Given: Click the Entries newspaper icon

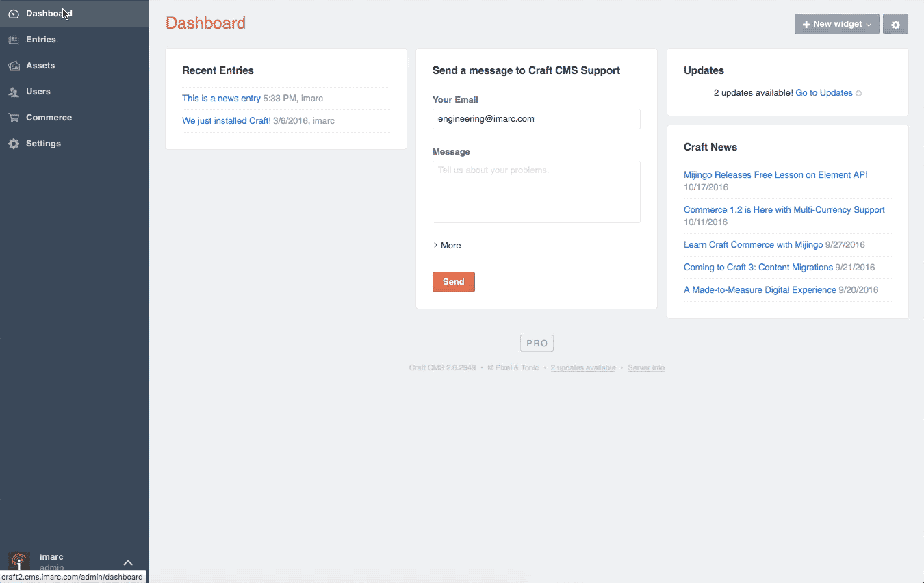Looking at the screenshot, I should pos(14,40).
